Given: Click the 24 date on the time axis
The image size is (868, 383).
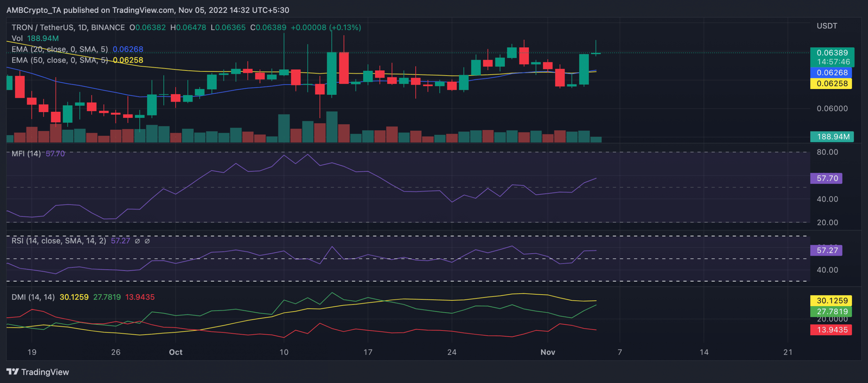Looking at the screenshot, I should point(452,352).
